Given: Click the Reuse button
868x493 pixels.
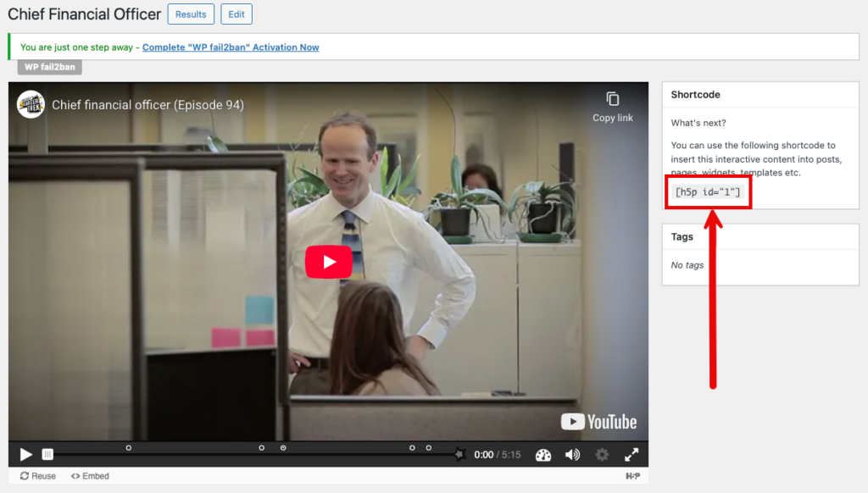Looking at the screenshot, I should point(37,476).
